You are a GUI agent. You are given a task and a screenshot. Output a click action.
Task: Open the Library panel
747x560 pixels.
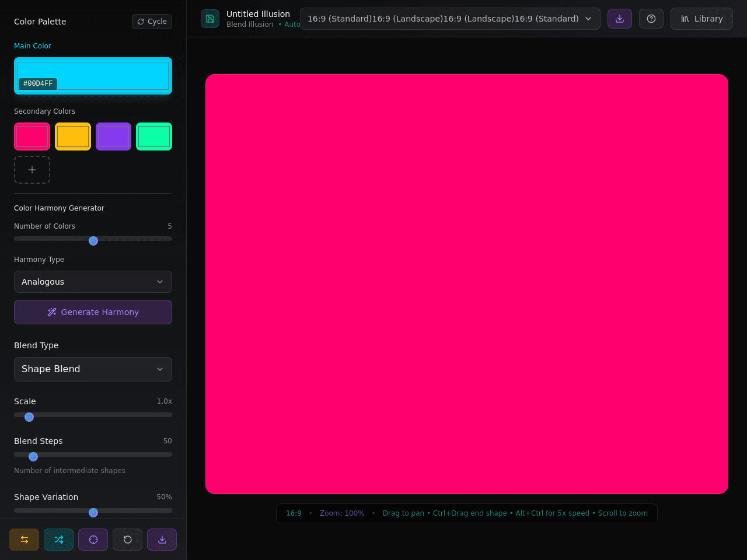[x=701, y=19]
